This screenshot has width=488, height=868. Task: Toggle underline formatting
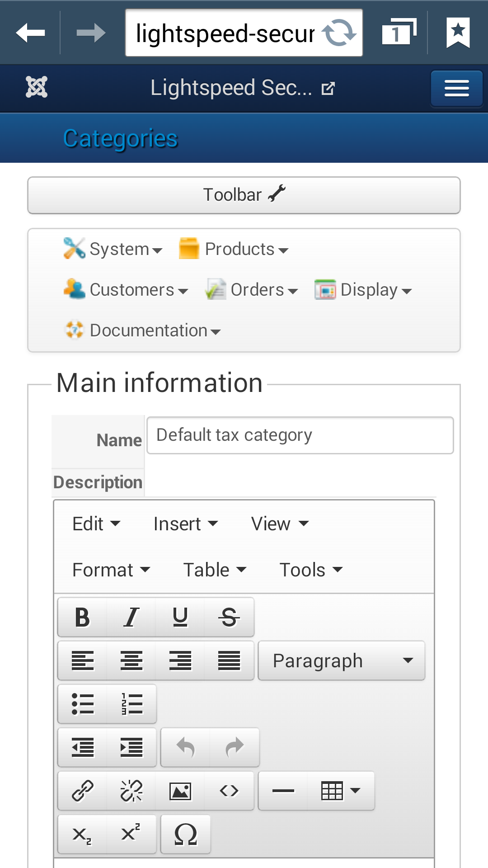tap(180, 617)
